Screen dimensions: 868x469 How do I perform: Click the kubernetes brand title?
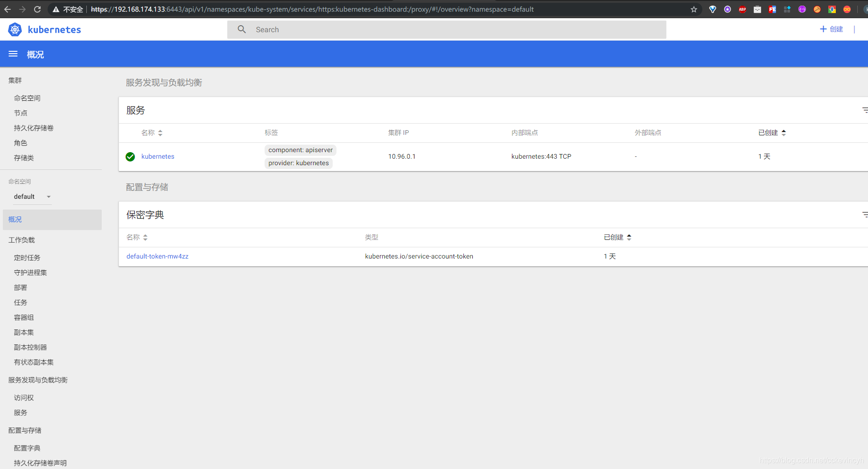click(x=55, y=30)
